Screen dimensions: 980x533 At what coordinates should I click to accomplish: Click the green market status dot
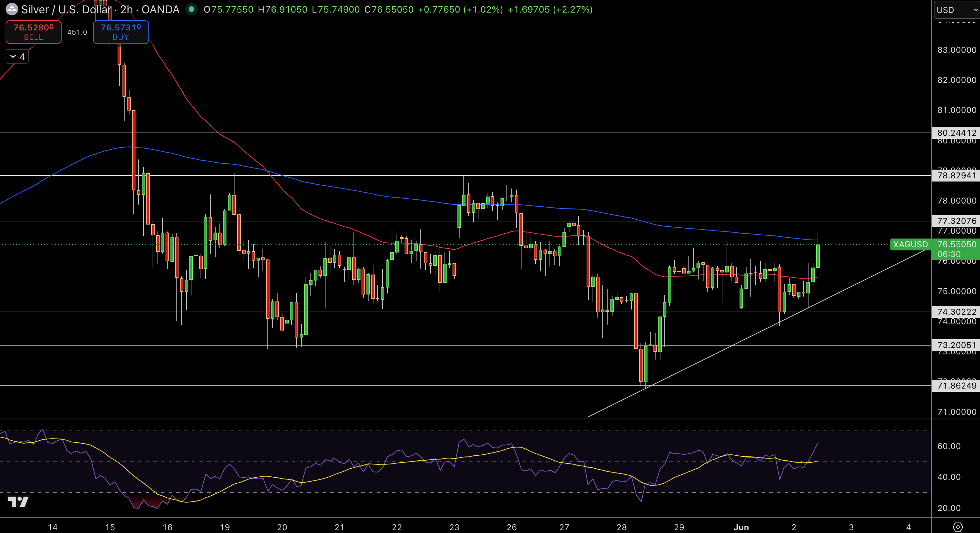(191, 9)
